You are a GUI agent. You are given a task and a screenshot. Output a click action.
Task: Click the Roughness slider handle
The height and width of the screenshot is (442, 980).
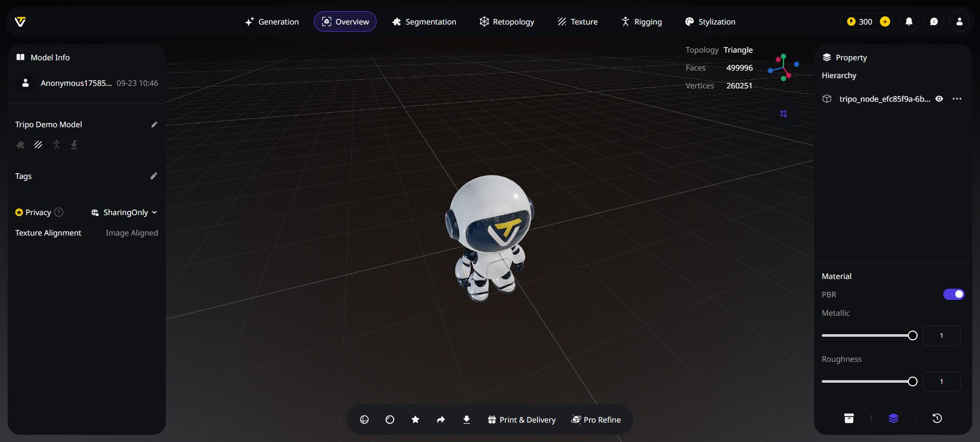point(913,382)
